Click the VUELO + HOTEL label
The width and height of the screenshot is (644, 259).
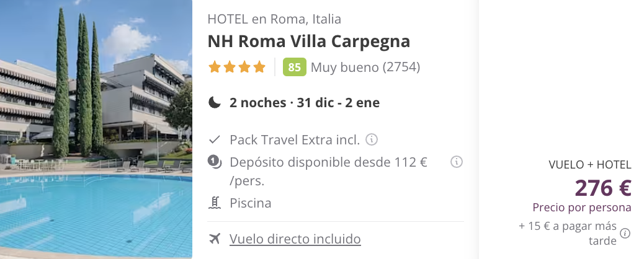tap(590, 165)
